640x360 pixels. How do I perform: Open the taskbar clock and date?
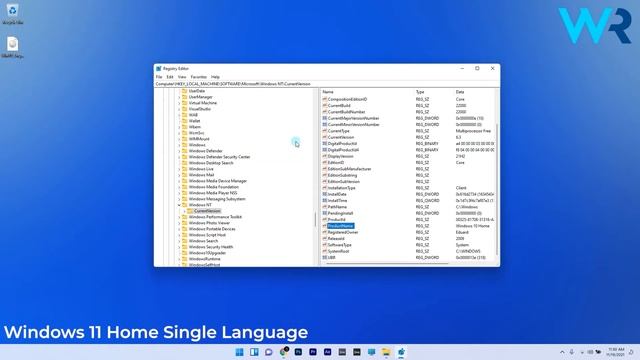point(616,352)
